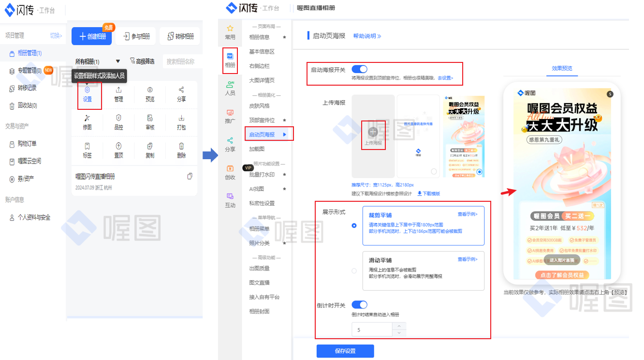Decrease countdown with the down stepper arrow

[x=399, y=333]
